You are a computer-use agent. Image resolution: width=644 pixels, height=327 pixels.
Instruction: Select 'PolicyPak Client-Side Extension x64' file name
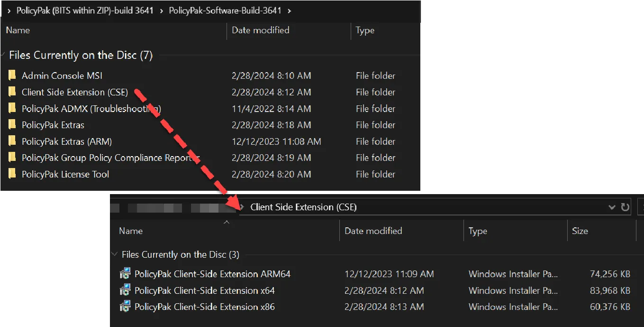click(x=205, y=290)
